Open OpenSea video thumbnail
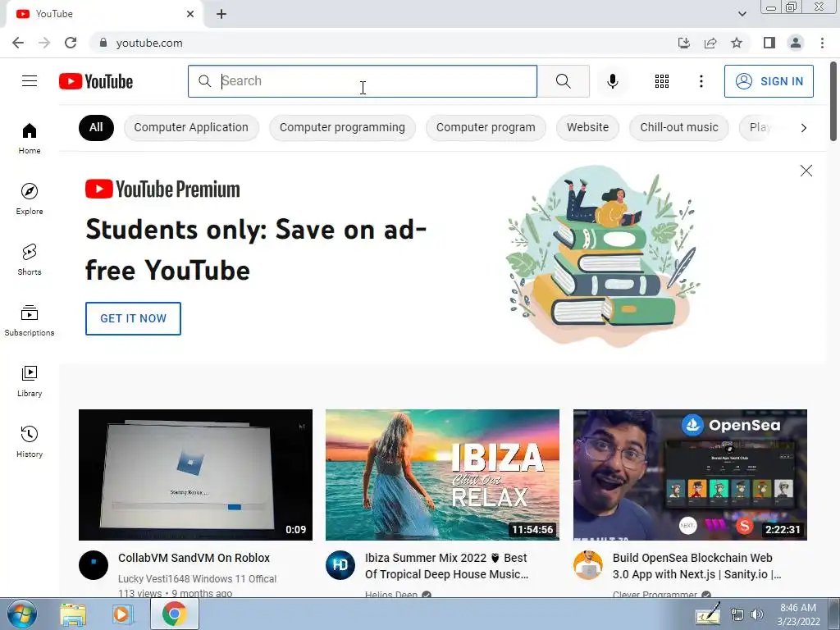The image size is (840, 630). [x=690, y=475]
